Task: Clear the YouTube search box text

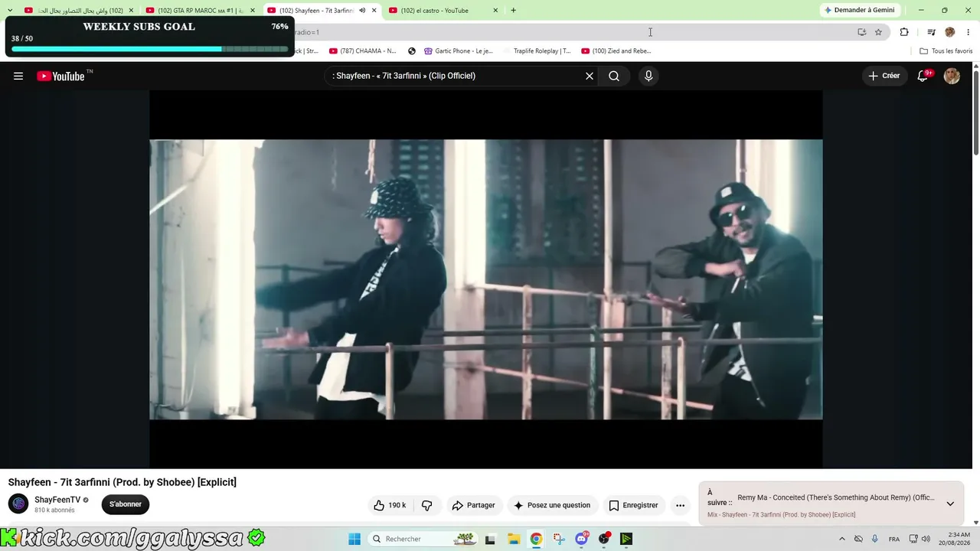Action: click(x=590, y=76)
